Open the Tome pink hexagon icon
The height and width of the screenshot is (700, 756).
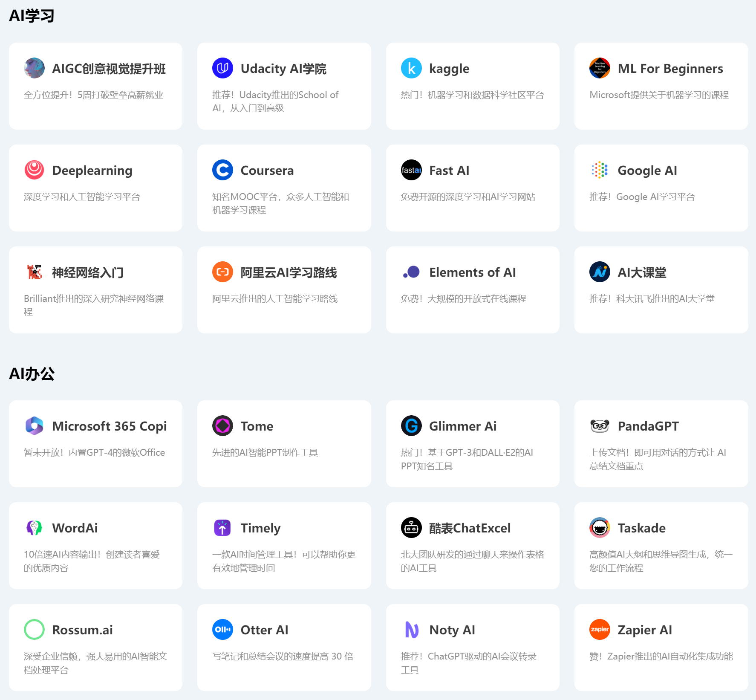click(x=222, y=426)
